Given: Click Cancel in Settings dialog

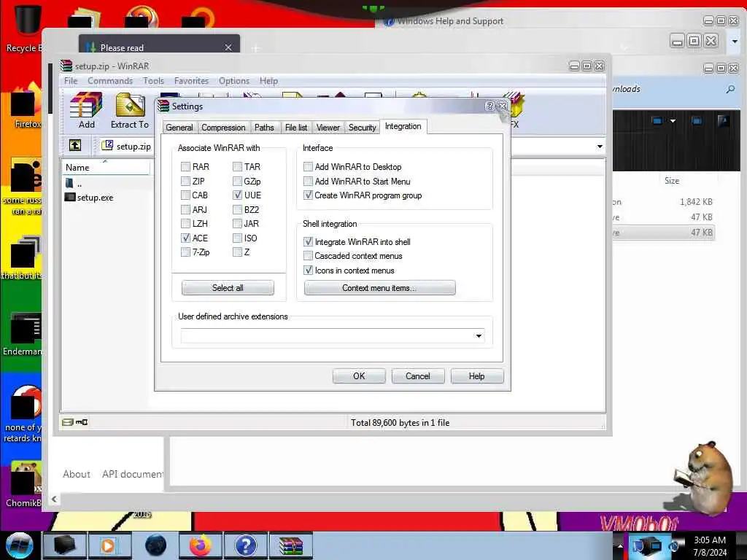Looking at the screenshot, I should (x=418, y=376).
